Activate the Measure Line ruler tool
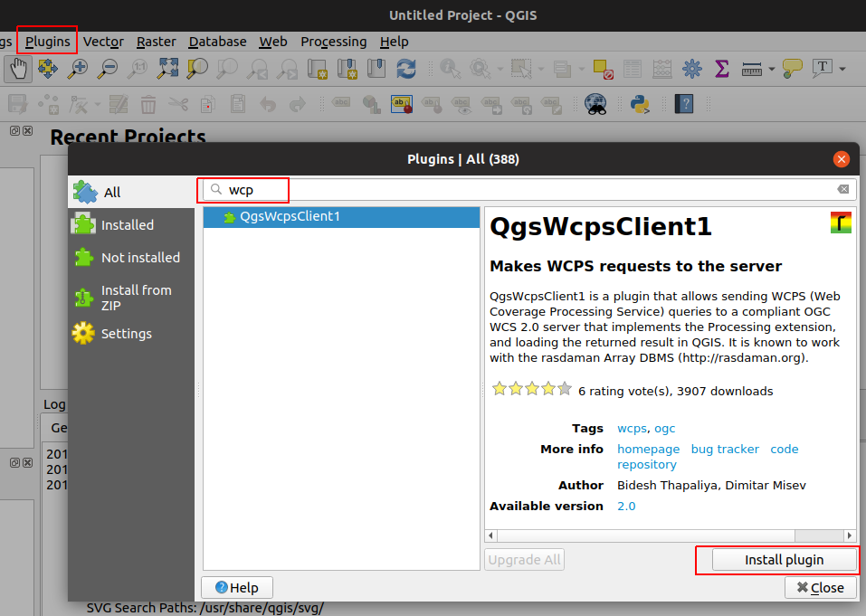This screenshot has height=616, width=866. coord(752,69)
